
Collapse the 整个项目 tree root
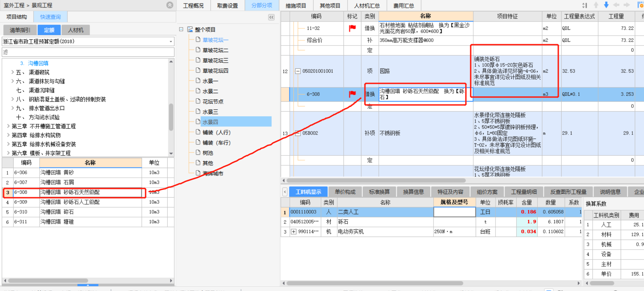click(181, 29)
